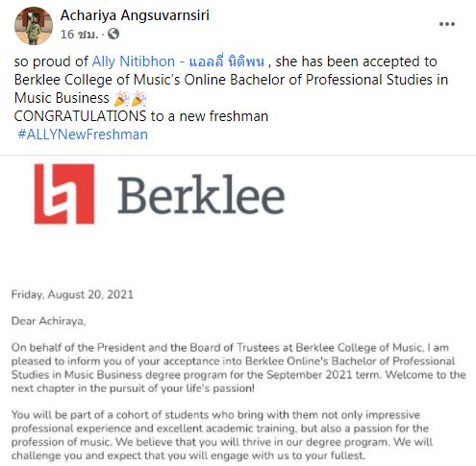Click 'September 2021 term' in the letter

pos(324,375)
